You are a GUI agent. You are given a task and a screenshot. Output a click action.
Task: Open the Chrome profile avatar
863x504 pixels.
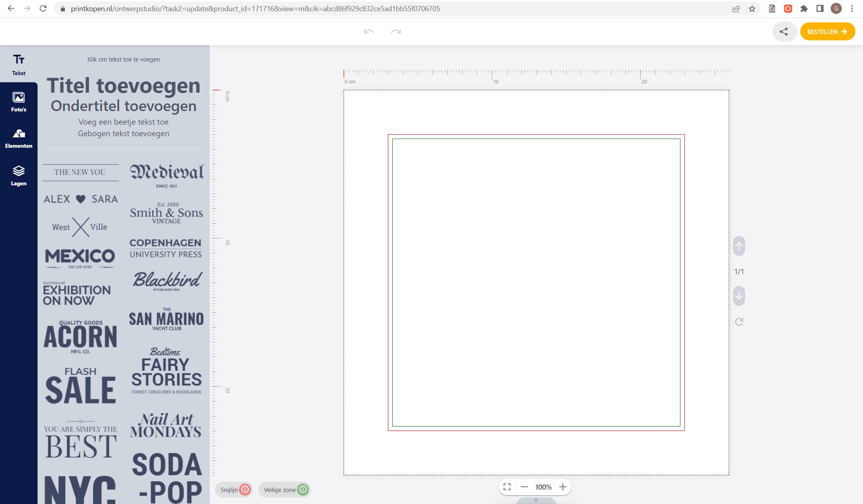[x=836, y=8]
